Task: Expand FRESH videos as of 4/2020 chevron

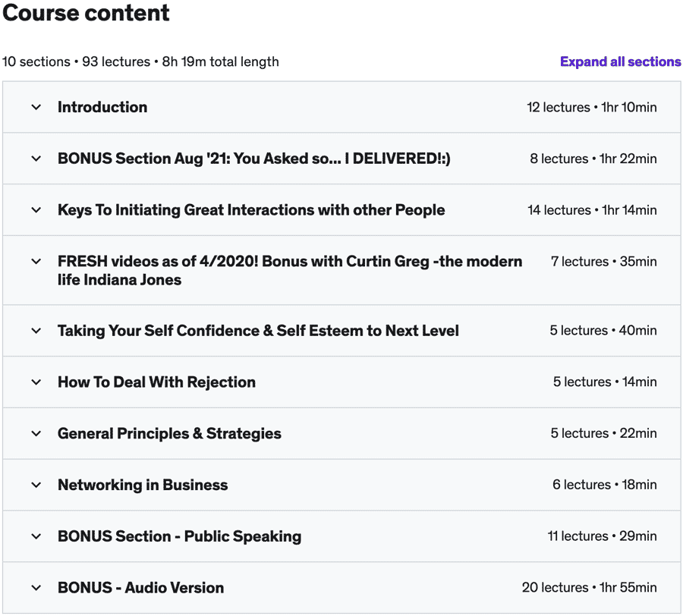Action: pos(36,261)
